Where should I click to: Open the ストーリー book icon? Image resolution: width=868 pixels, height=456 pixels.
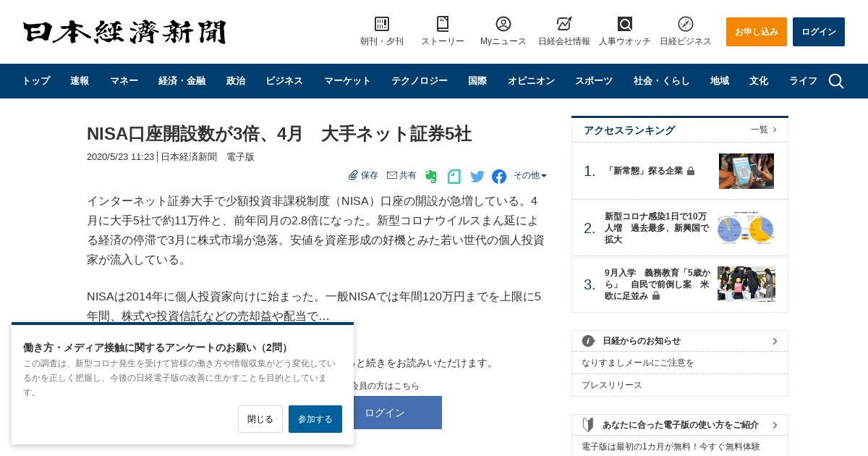pos(443,24)
